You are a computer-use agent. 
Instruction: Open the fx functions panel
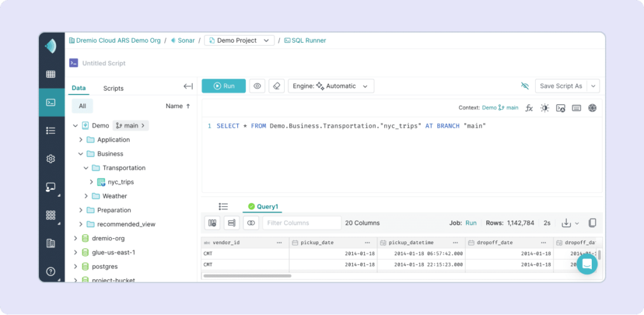click(530, 108)
